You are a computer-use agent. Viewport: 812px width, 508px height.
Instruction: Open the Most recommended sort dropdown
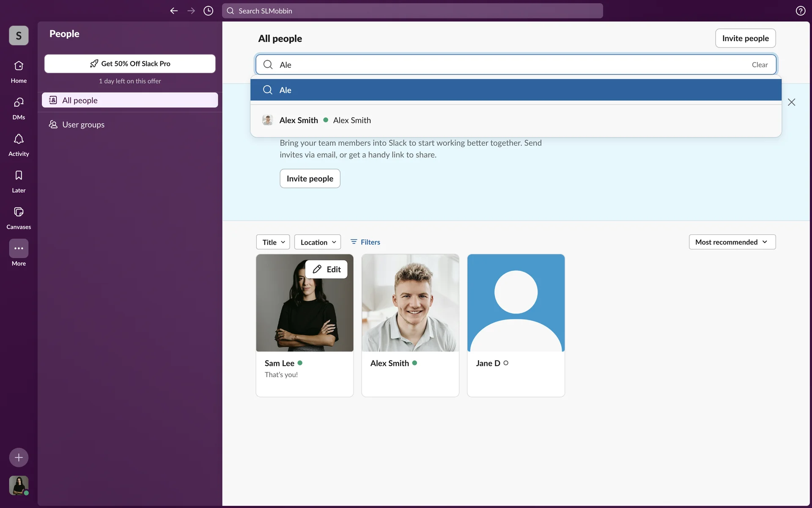732,242
